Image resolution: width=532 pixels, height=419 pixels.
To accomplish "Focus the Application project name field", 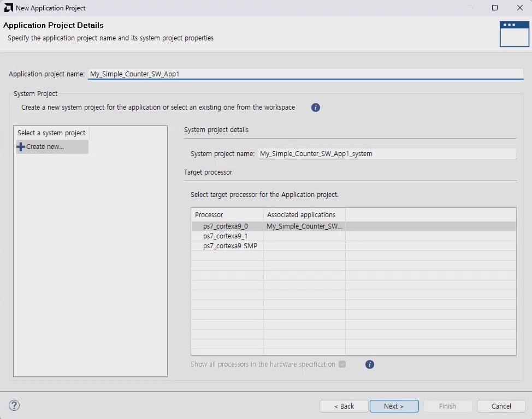I will tap(305, 74).
